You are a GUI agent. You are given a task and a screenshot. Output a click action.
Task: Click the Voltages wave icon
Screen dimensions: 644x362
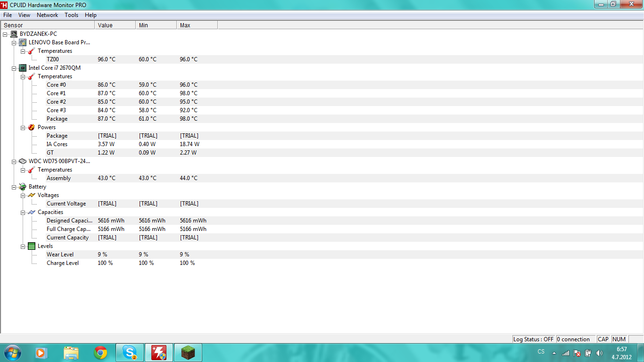click(x=32, y=195)
